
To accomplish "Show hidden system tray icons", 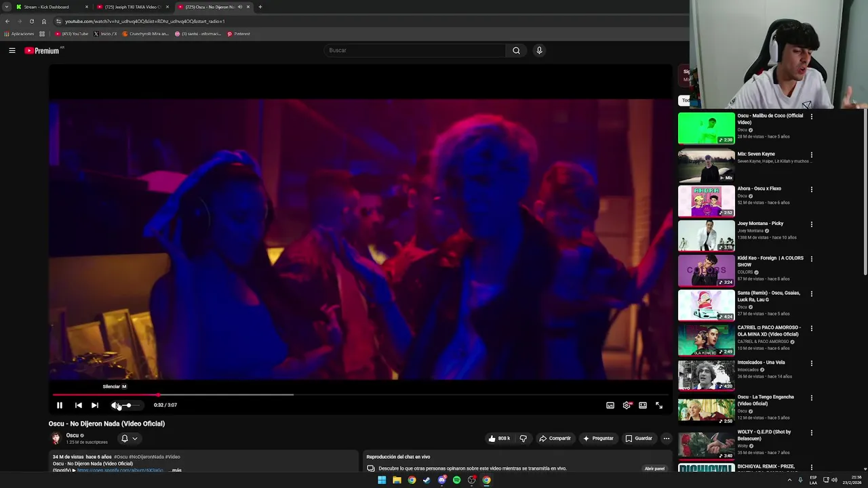I will [789, 480].
